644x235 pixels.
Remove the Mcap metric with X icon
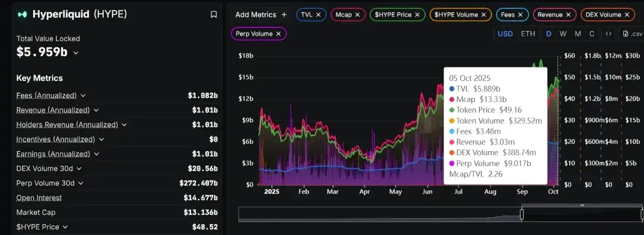(x=357, y=15)
